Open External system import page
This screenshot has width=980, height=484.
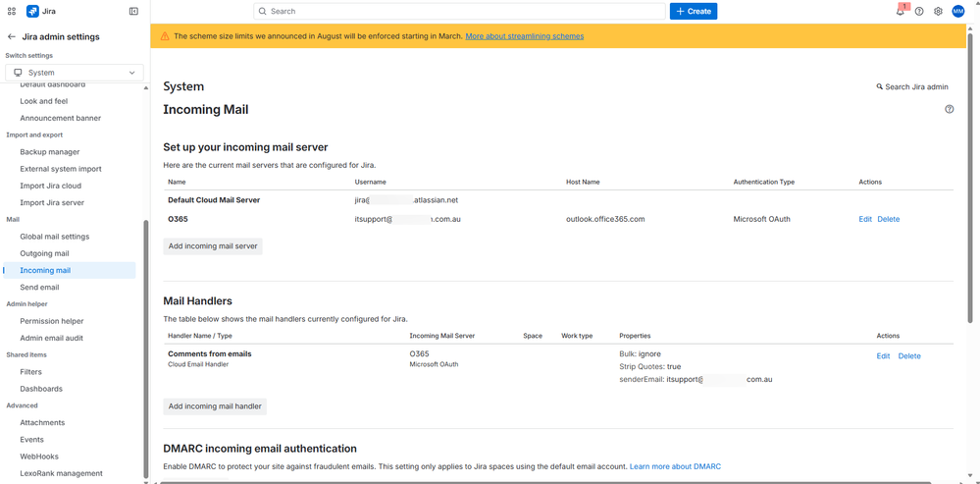pyautogui.click(x=61, y=168)
